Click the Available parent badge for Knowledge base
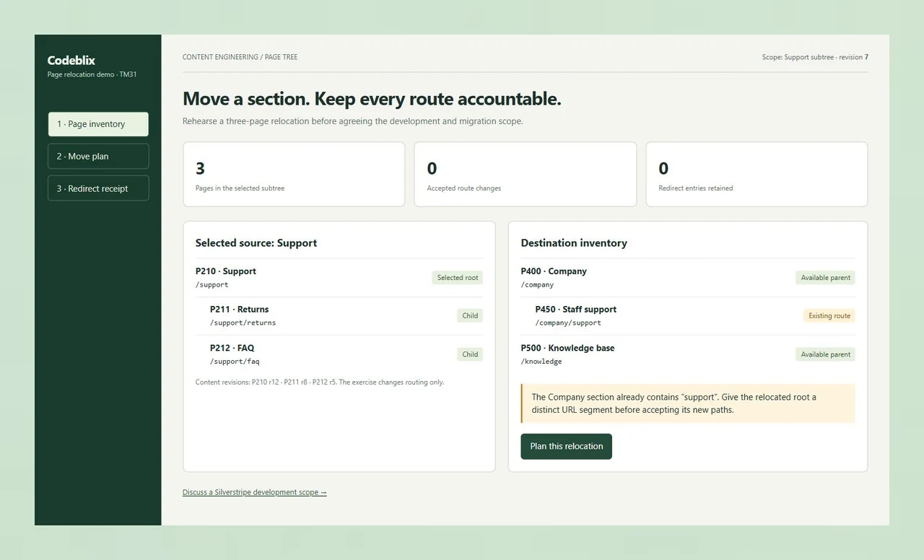 pyautogui.click(x=826, y=354)
